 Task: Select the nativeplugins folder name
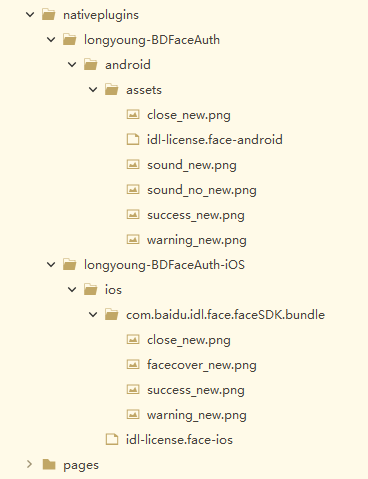[x=101, y=15]
